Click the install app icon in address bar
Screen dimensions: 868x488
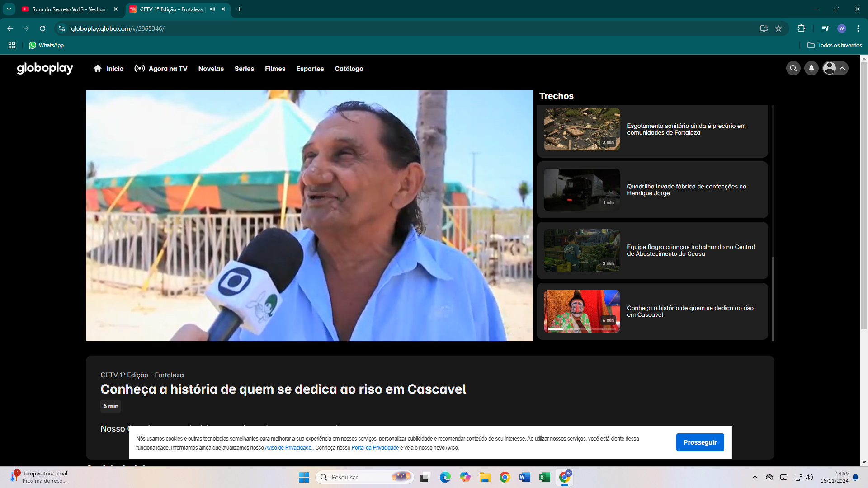click(764, 28)
